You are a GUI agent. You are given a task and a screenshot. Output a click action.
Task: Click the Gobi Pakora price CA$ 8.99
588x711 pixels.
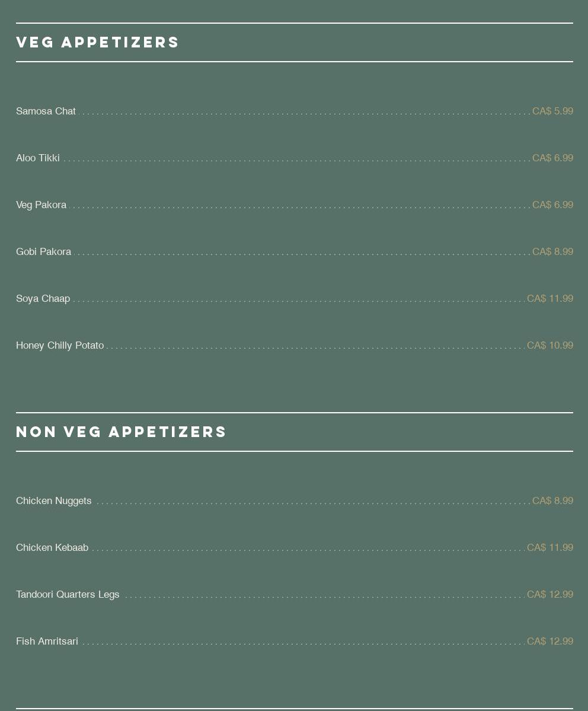click(x=552, y=252)
